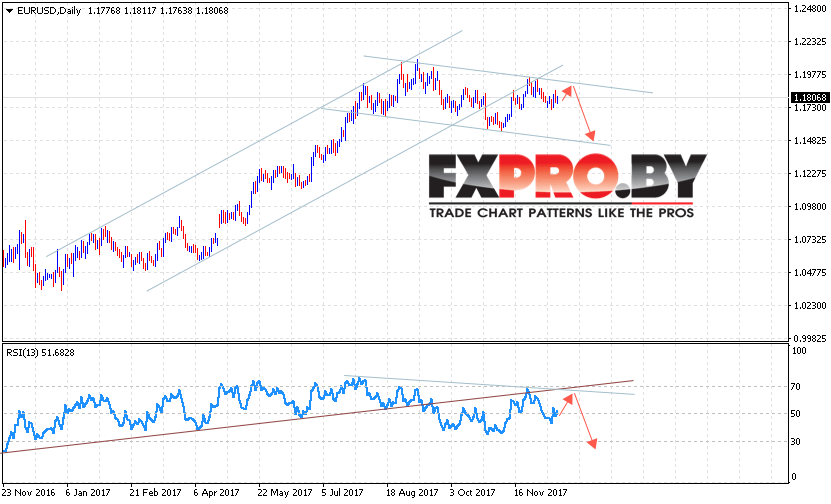Click the current price label 1.18068
This screenshot has width=831, height=504.
point(810,98)
